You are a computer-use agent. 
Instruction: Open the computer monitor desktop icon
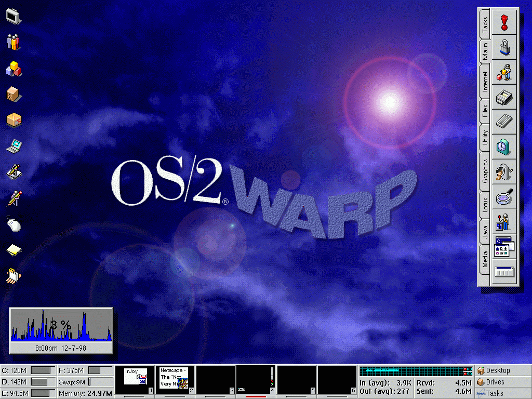(x=14, y=16)
